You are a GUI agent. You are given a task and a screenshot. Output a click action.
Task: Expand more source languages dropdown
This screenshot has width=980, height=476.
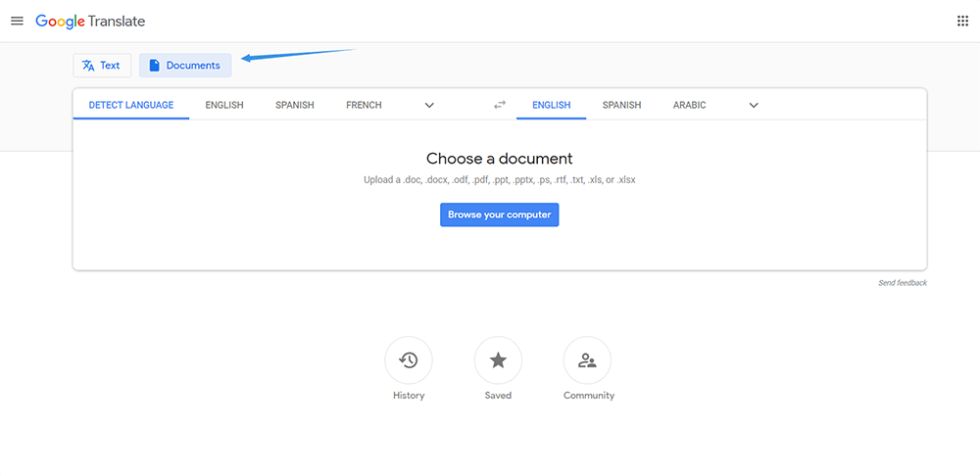coord(429,105)
